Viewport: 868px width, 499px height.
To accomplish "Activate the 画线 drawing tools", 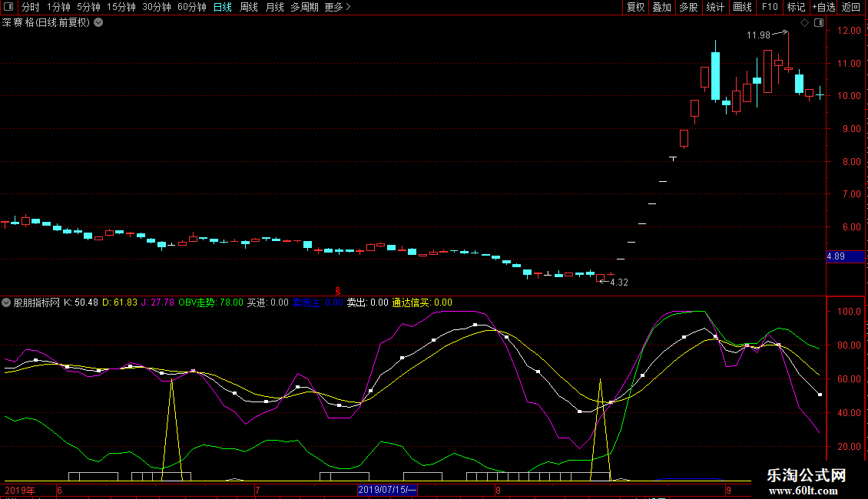I will (742, 7).
